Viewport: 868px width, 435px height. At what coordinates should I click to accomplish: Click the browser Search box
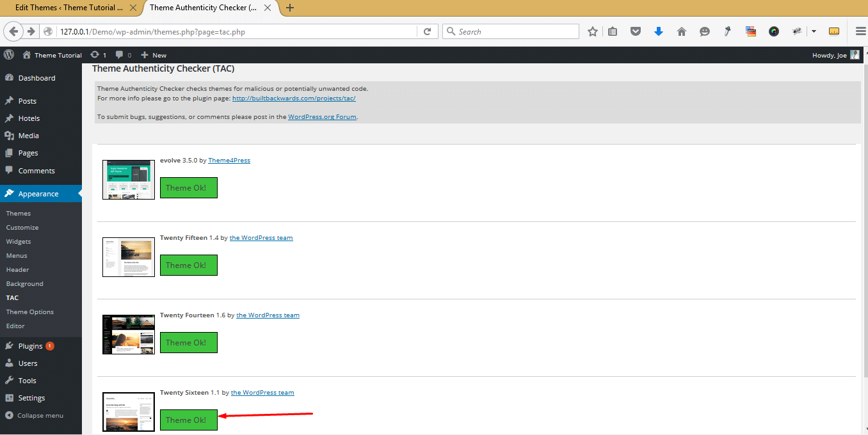coord(511,31)
